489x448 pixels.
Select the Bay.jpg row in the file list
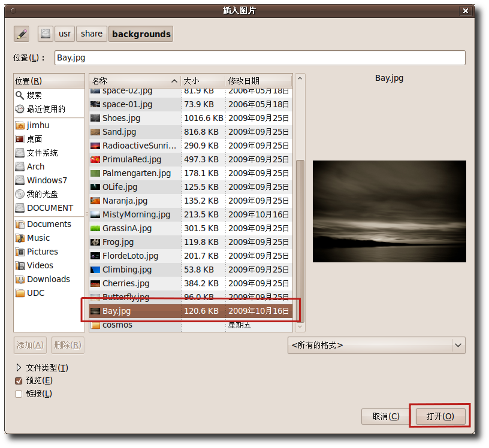coord(191,311)
